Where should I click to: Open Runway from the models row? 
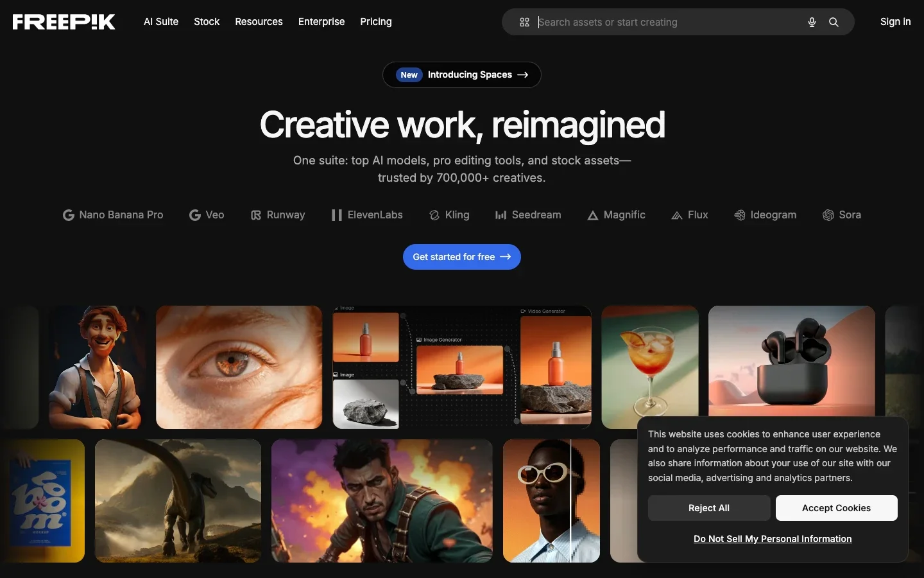tap(256, 215)
